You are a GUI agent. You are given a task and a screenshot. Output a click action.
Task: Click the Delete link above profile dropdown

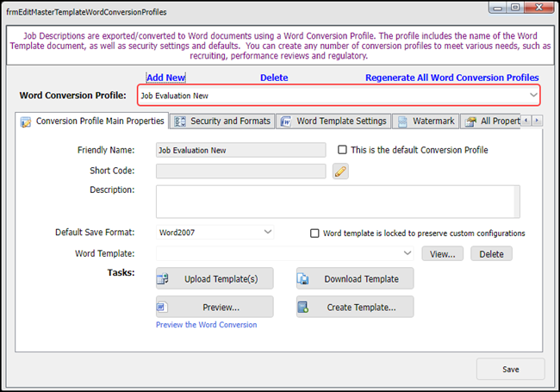coord(274,78)
